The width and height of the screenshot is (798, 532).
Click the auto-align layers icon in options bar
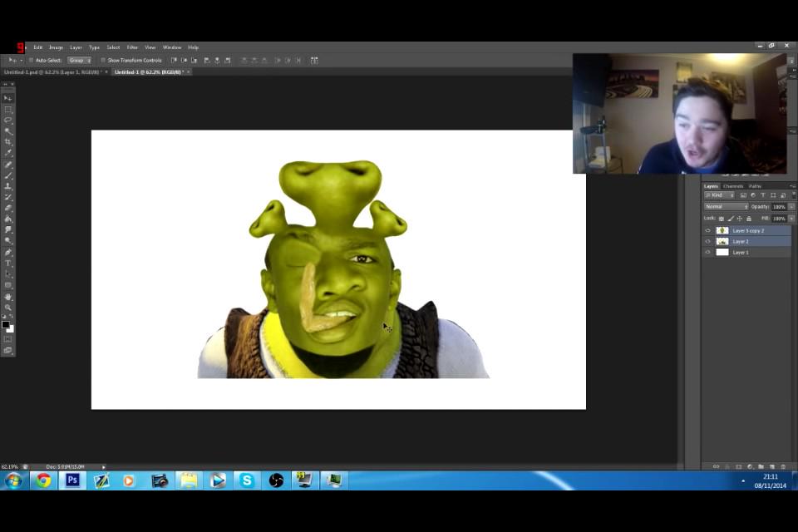point(314,60)
